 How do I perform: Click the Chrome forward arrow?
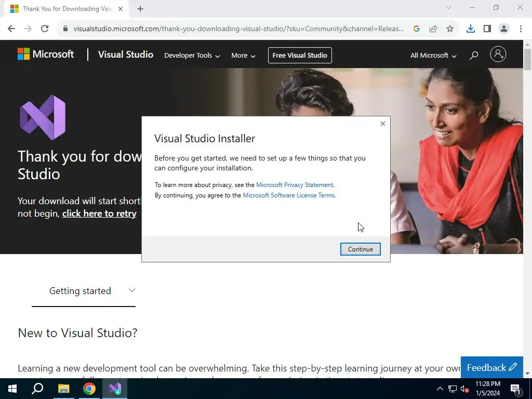28,29
